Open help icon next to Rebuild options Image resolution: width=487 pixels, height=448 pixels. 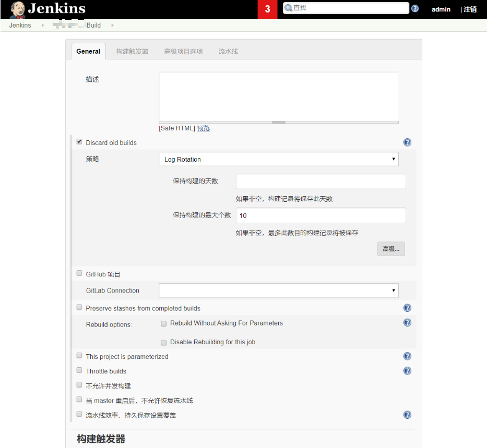coord(407,322)
